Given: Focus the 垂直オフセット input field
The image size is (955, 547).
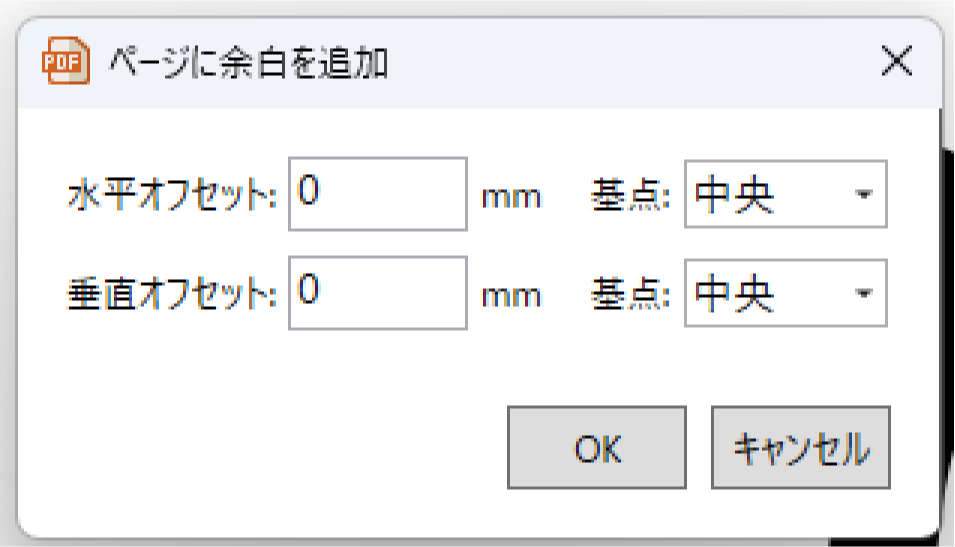Looking at the screenshot, I should tap(378, 293).
